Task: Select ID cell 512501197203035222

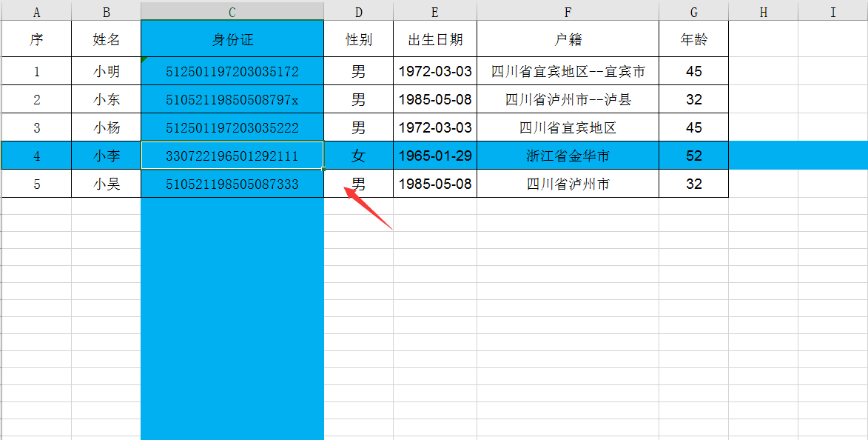Action: (232, 127)
